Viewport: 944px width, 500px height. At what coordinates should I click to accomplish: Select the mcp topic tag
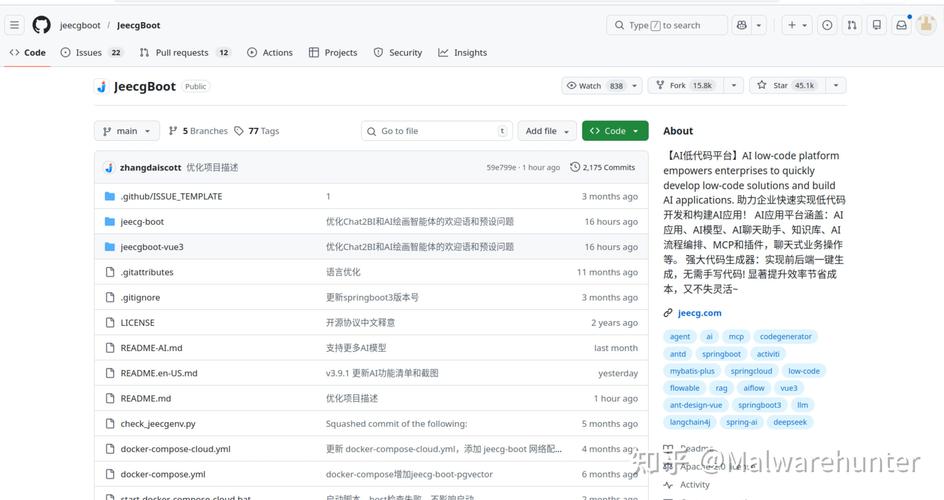(736, 336)
